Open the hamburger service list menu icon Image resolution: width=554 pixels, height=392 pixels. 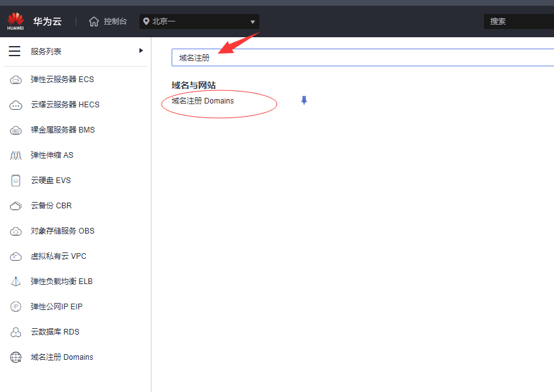(15, 51)
